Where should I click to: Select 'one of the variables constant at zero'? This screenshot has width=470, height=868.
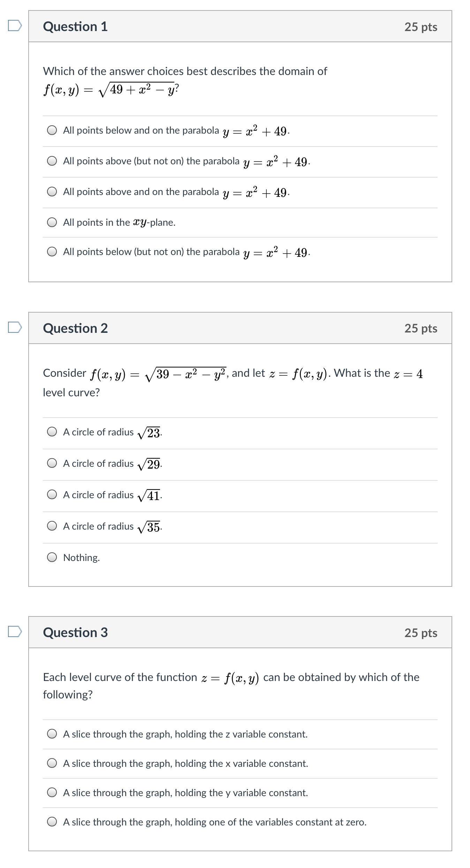52,822
